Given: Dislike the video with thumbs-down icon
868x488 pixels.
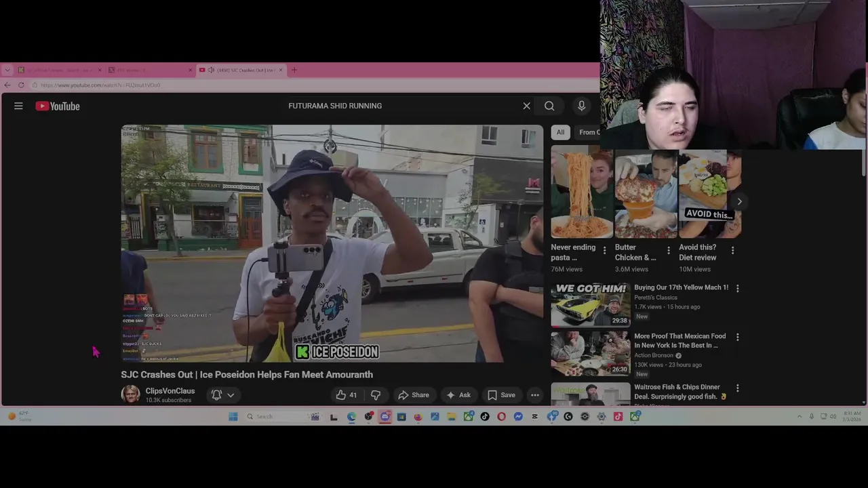Looking at the screenshot, I should pyautogui.click(x=375, y=395).
